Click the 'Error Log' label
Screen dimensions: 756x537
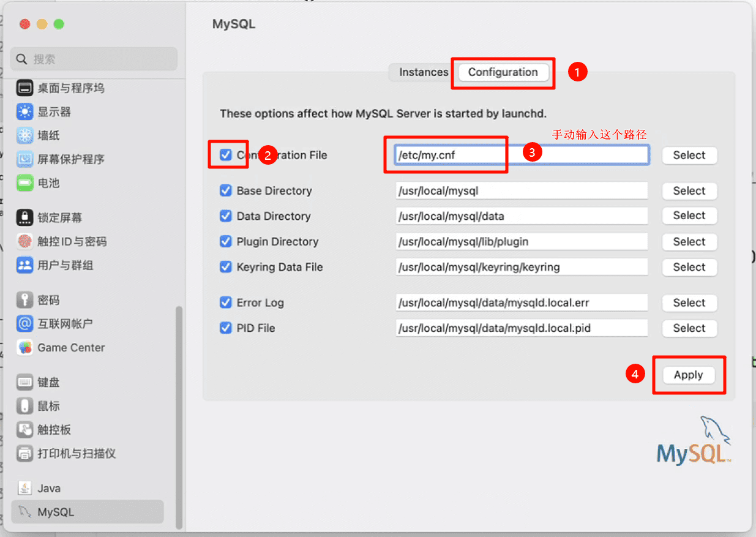[x=260, y=302]
